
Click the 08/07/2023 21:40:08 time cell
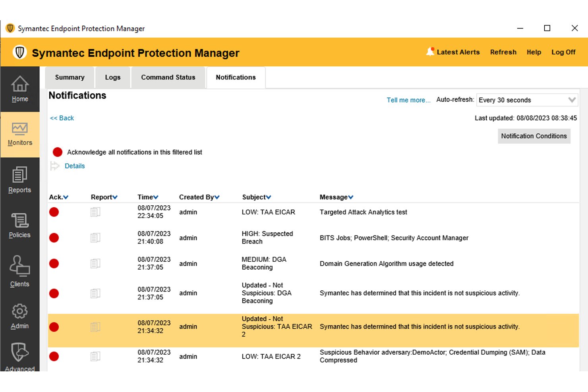(154, 238)
